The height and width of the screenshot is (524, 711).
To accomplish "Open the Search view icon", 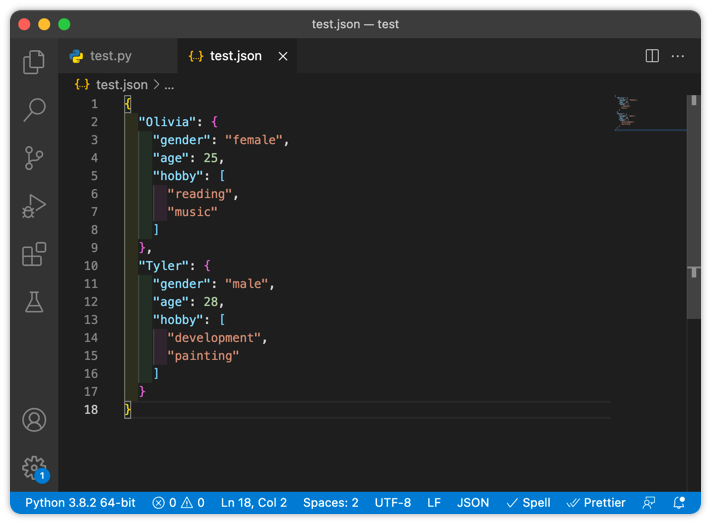I will (x=34, y=110).
